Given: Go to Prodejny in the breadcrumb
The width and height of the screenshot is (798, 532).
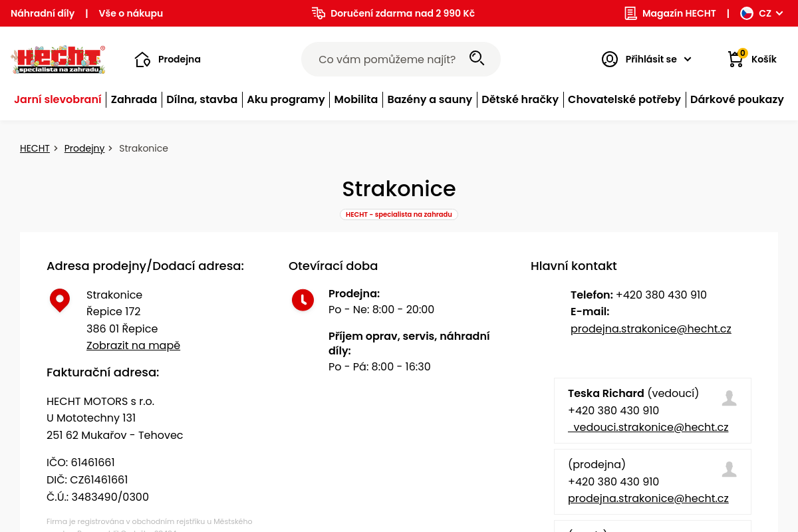Looking at the screenshot, I should pyautogui.click(x=84, y=148).
